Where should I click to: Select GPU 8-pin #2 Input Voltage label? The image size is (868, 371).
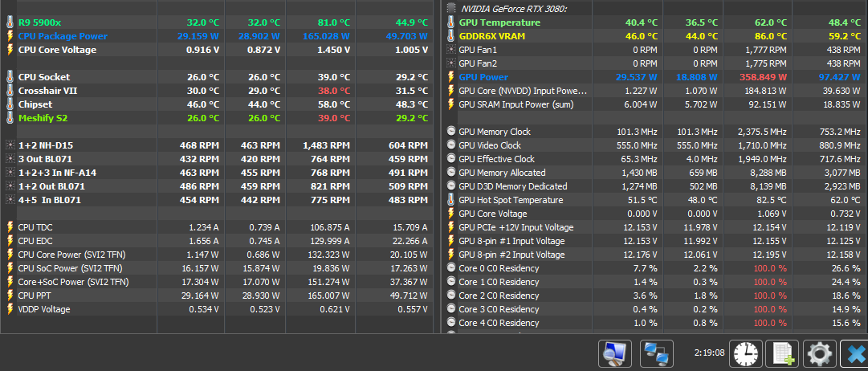click(512, 255)
